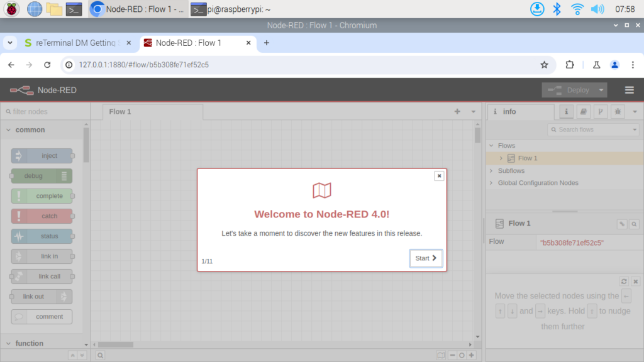Screen dimensions: 644x362
Task: Launch the web browser from taskbar globe icon
Action: click(35, 9)
